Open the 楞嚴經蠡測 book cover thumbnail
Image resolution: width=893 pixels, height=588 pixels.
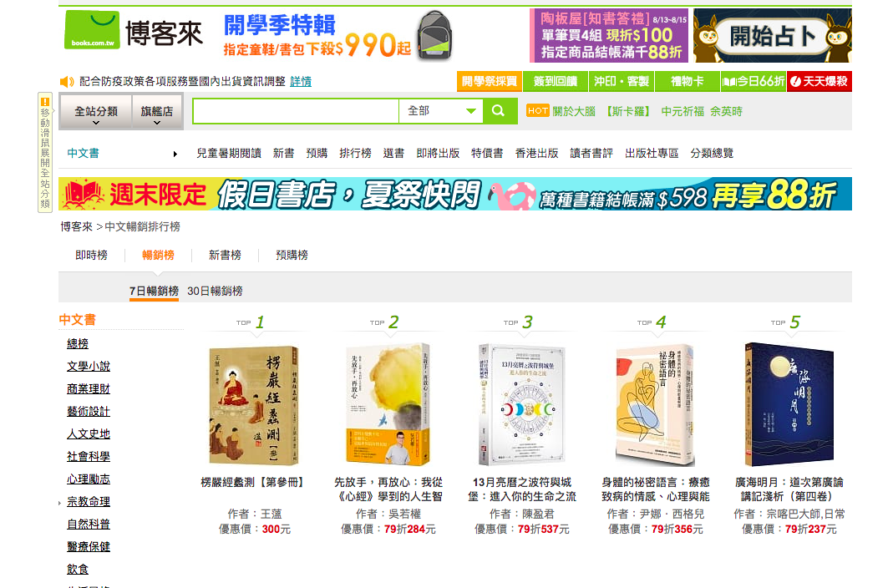coord(253,405)
